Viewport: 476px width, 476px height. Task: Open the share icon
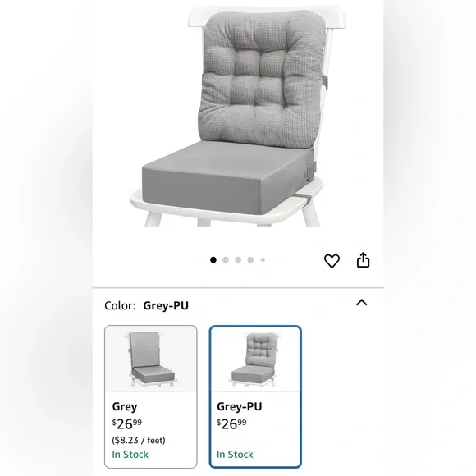tap(363, 260)
